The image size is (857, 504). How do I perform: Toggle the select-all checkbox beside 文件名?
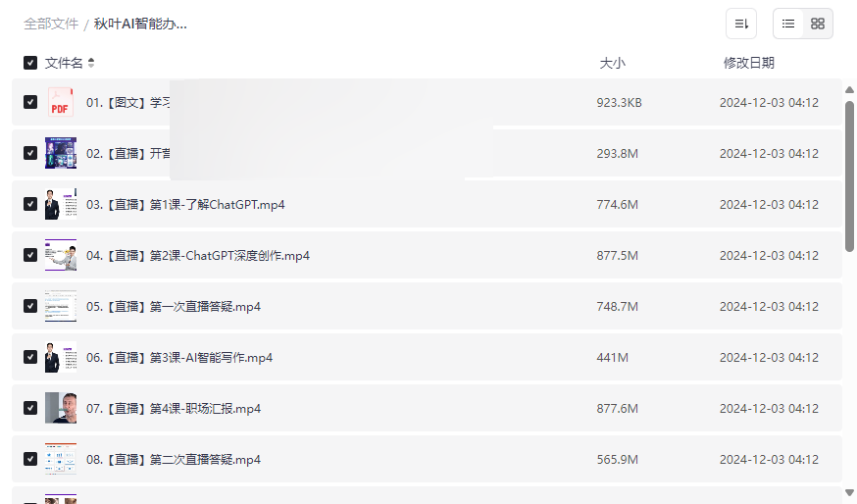click(x=30, y=63)
